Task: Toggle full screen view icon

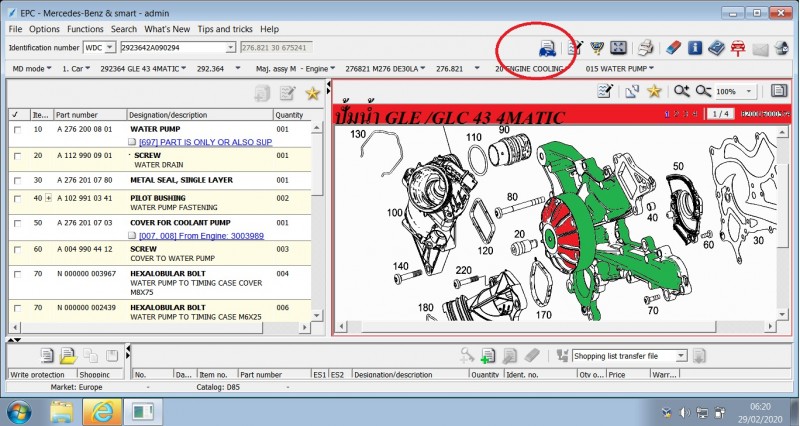Action: (x=618, y=48)
